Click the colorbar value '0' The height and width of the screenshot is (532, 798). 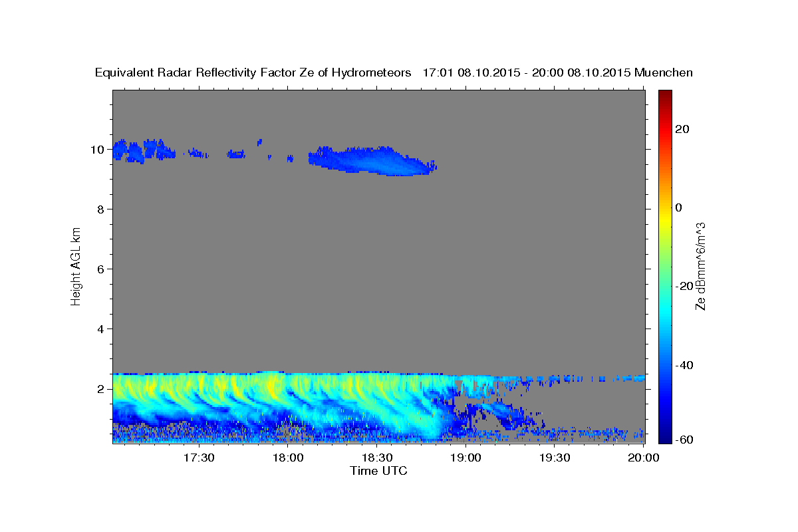[679, 207]
